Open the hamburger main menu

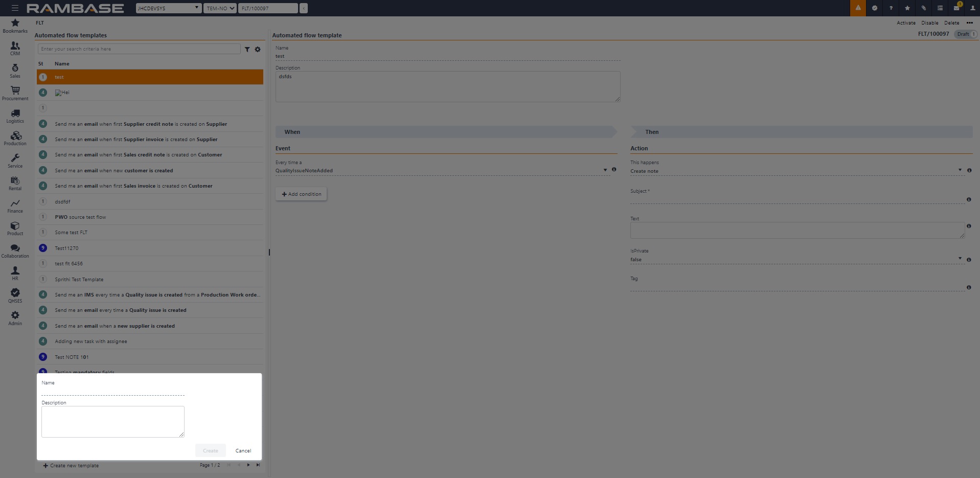(x=15, y=8)
